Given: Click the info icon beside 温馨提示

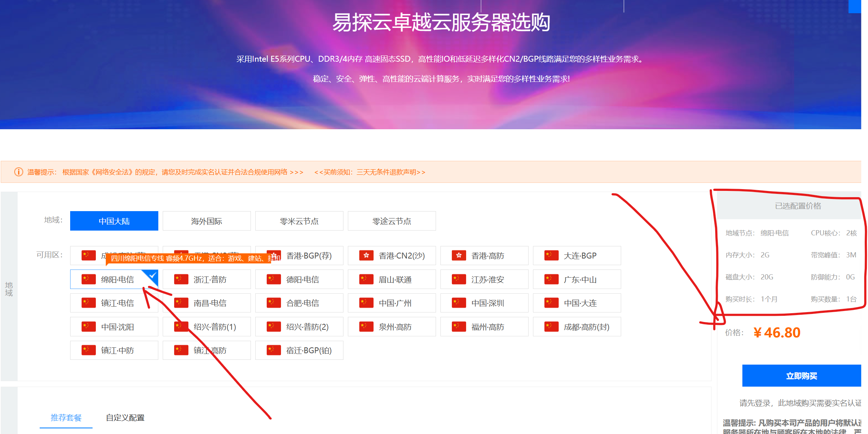Looking at the screenshot, I should tap(18, 172).
